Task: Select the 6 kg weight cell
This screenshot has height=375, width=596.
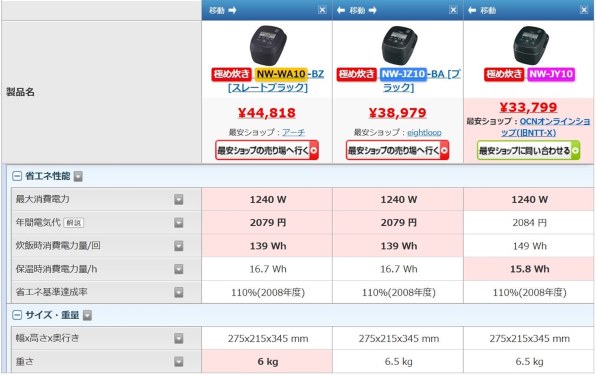Action: coord(267,362)
